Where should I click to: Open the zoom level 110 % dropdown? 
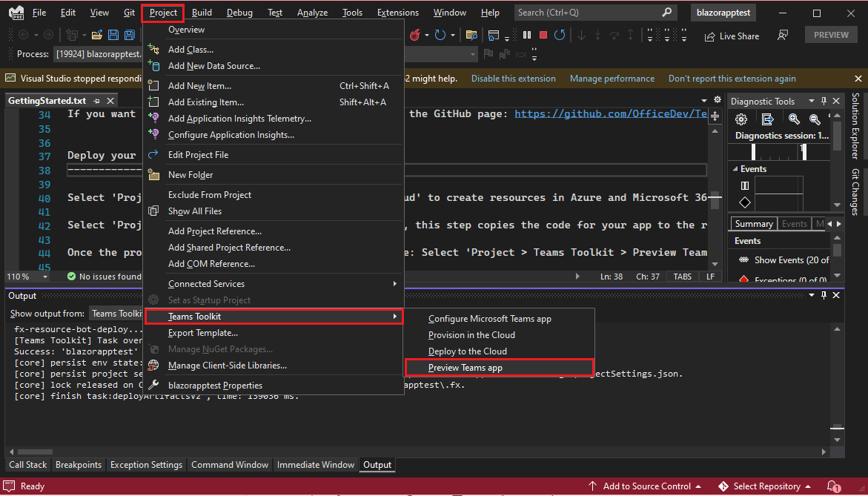45,277
